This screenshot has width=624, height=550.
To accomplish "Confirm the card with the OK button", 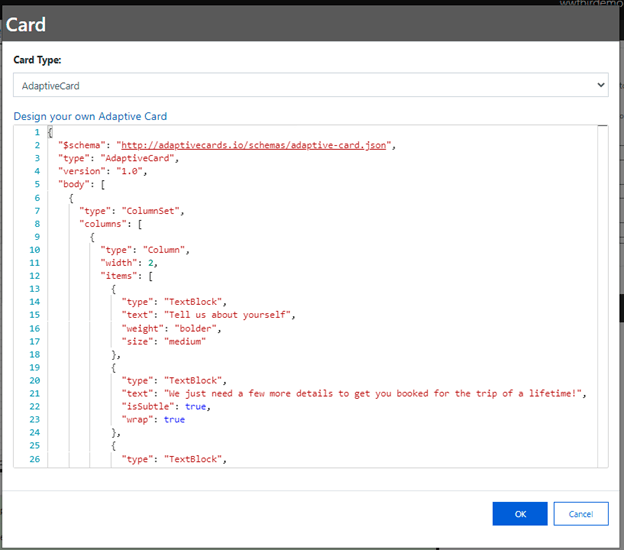I will click(520, 514).
